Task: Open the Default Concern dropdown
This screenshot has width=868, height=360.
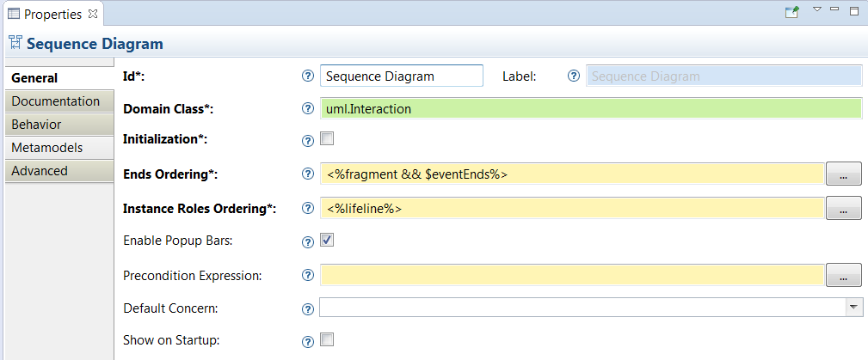Action: coord(853,308)
